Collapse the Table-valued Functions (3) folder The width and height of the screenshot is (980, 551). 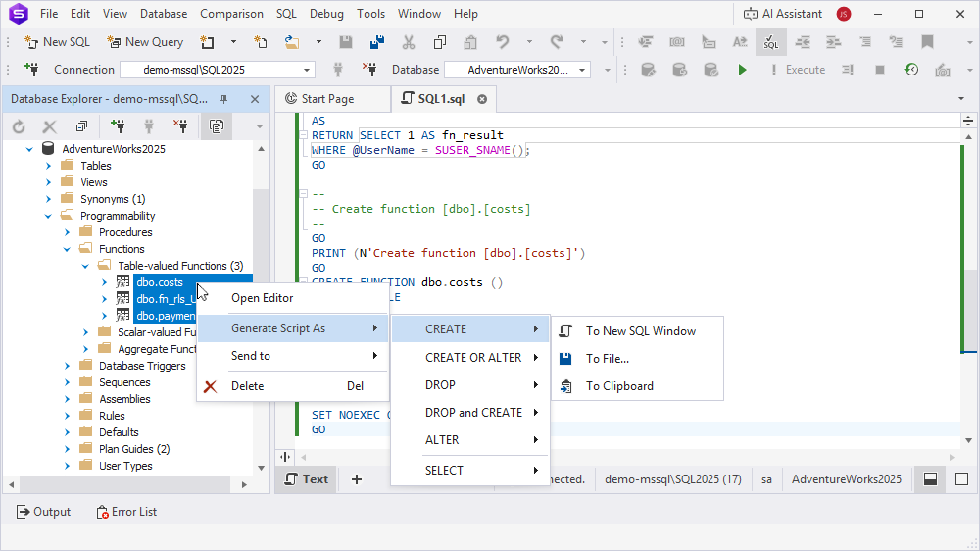(85, 266)
